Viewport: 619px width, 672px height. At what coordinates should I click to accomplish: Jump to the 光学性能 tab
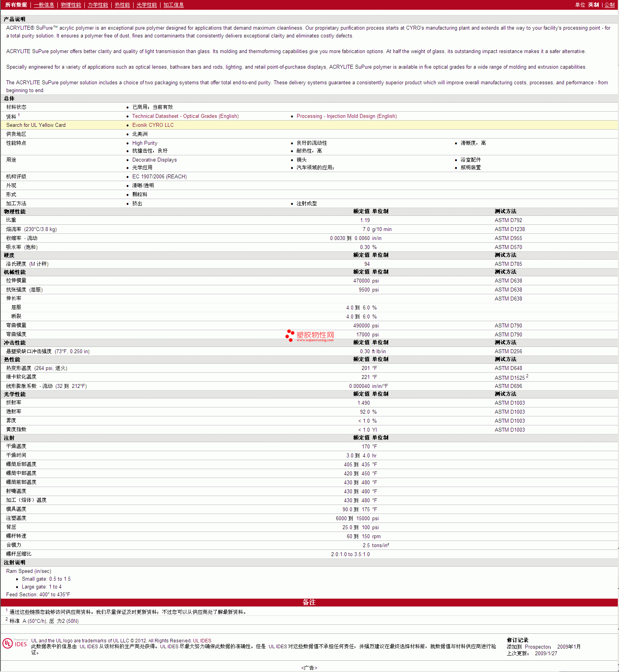tap(146, 5)
